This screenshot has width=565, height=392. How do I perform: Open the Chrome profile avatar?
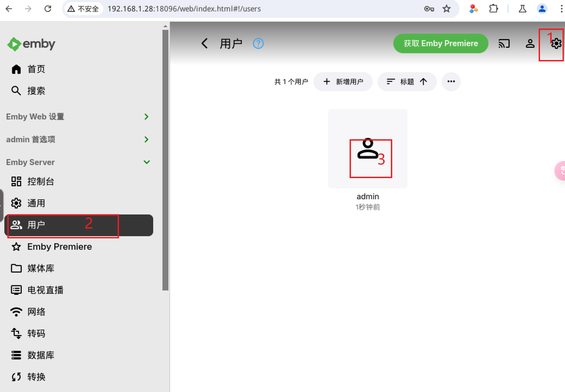(542, 9)
